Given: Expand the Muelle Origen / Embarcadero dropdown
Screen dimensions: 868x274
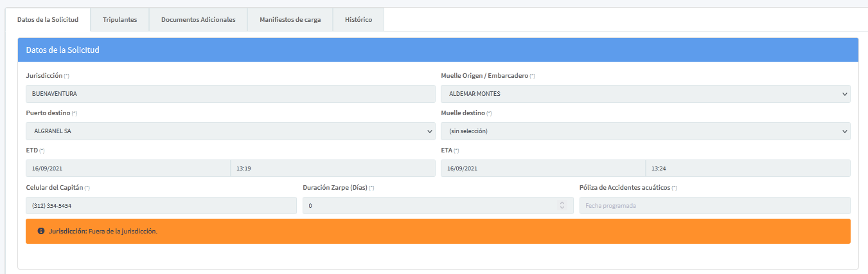Looking at the screenshot, I should coord(645,94).
